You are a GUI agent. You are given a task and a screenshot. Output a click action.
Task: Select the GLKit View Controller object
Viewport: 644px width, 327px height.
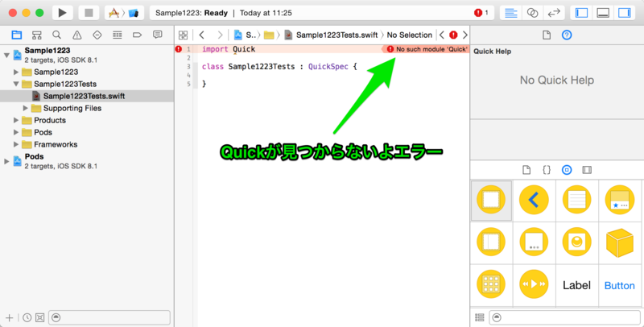(x=576, y=242)
